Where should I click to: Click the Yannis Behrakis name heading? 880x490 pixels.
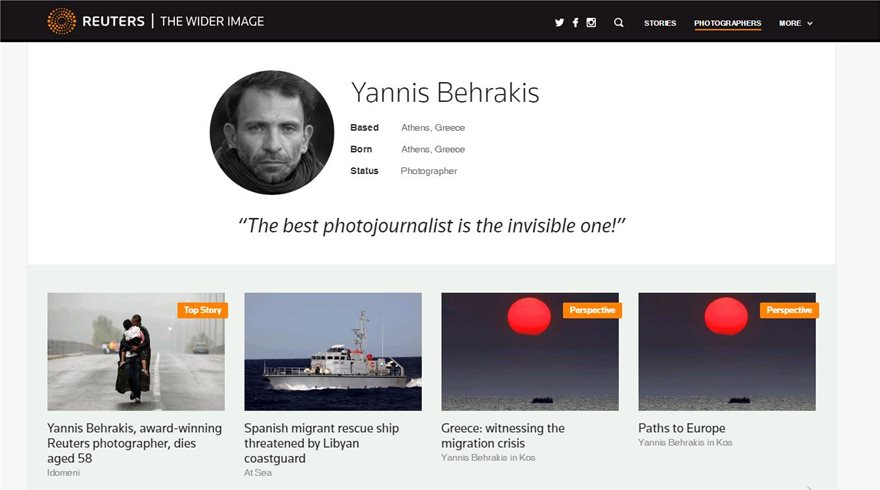445,93
